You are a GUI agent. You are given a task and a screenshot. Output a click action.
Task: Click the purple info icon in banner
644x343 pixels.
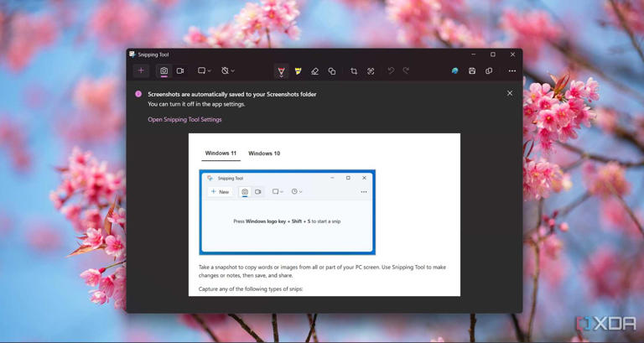(138, 94)
